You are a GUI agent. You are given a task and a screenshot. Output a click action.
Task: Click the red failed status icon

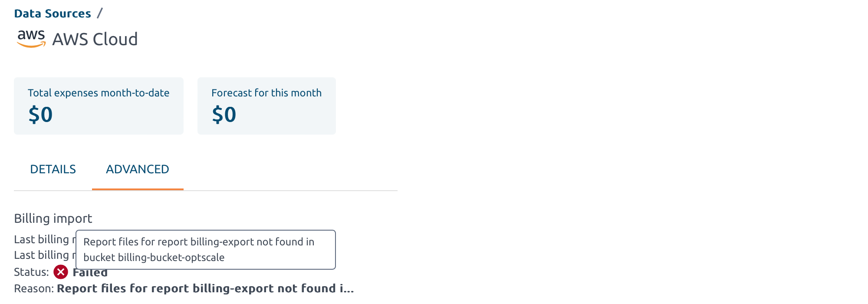61,272
